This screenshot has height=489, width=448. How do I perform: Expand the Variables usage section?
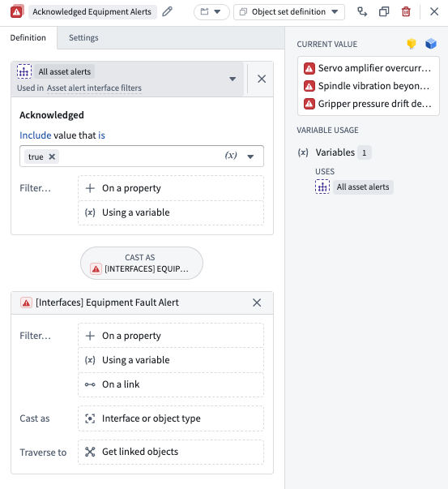click(335, 152)
